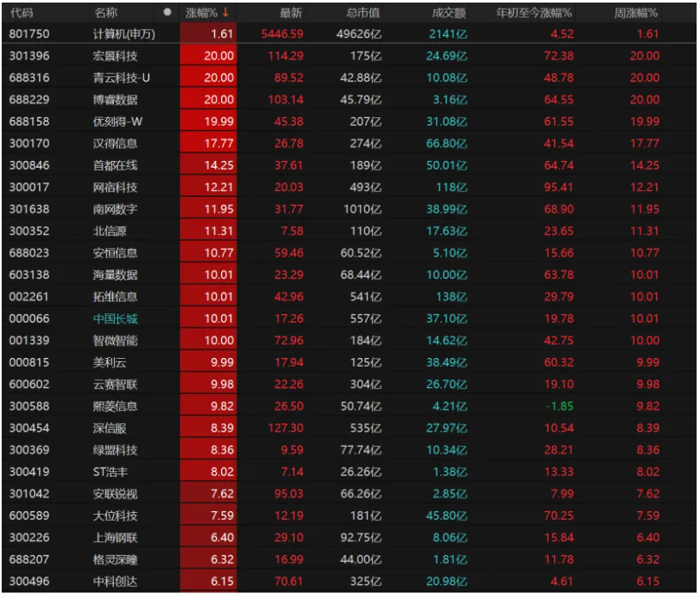
Task: Click 深信服 latest price 127.30
Action: (x=285, y=428)
